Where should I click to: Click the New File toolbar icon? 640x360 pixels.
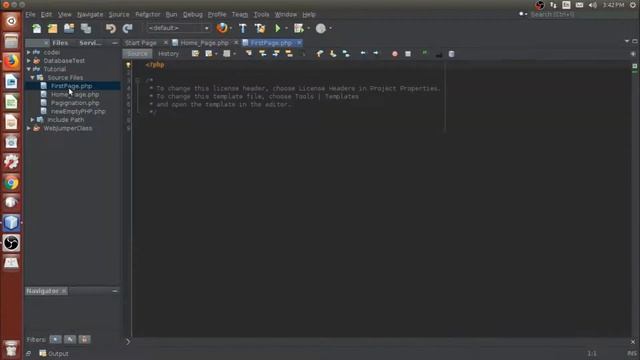[x=37, y=28]
